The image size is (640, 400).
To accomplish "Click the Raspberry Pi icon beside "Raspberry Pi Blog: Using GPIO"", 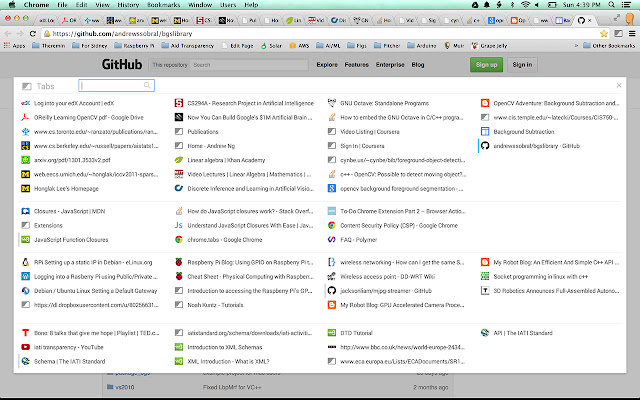I will coord(179,262).
